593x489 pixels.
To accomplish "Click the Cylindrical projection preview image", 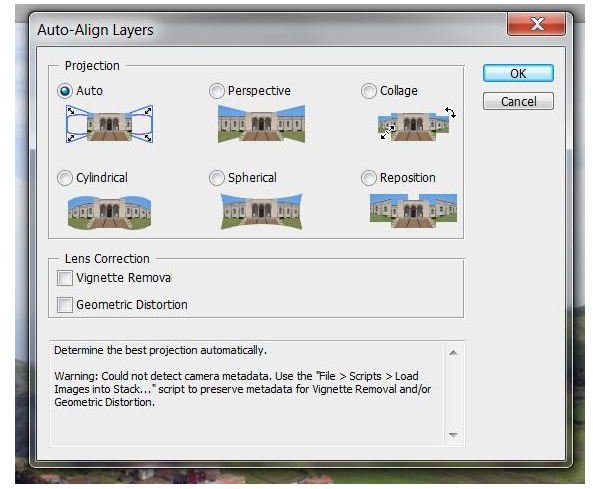I will point(109,212).
